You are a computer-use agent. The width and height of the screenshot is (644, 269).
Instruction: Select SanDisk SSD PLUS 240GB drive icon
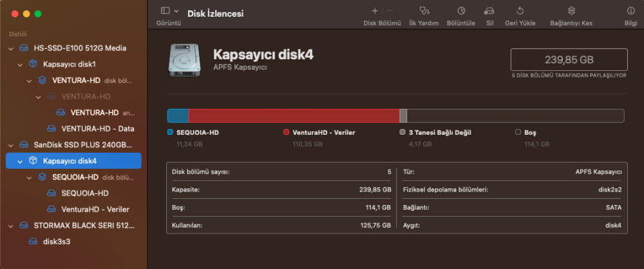point(24,144)
